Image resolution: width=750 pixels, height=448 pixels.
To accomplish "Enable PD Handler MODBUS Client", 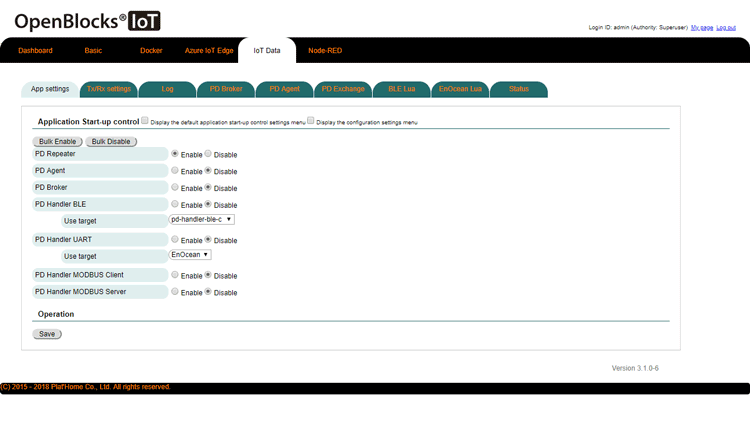I will [x=175, y=275].
